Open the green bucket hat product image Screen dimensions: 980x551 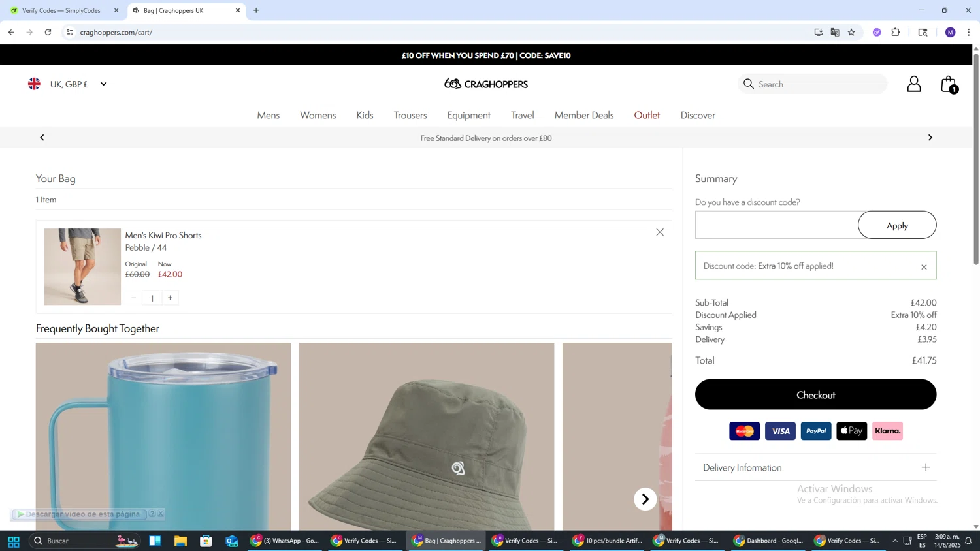pos(427,437)
